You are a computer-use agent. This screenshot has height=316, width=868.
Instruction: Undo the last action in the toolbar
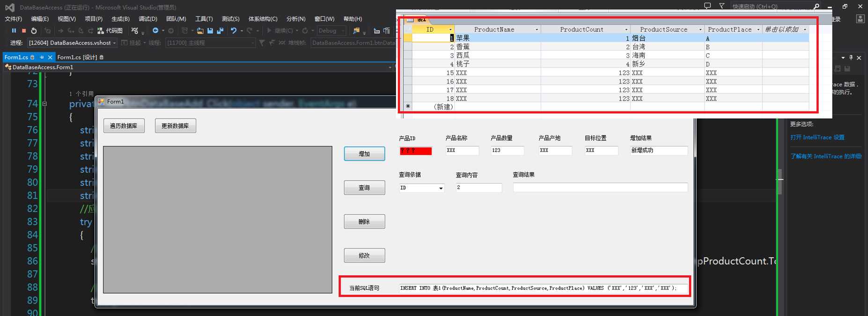(234, 30)
